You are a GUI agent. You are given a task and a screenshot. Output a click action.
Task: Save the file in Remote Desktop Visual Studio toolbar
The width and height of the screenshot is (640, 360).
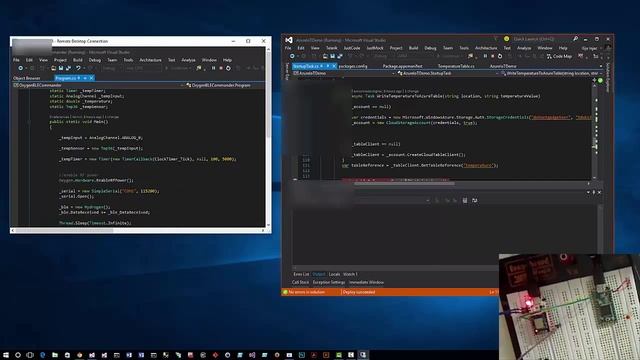click(61, 68)
